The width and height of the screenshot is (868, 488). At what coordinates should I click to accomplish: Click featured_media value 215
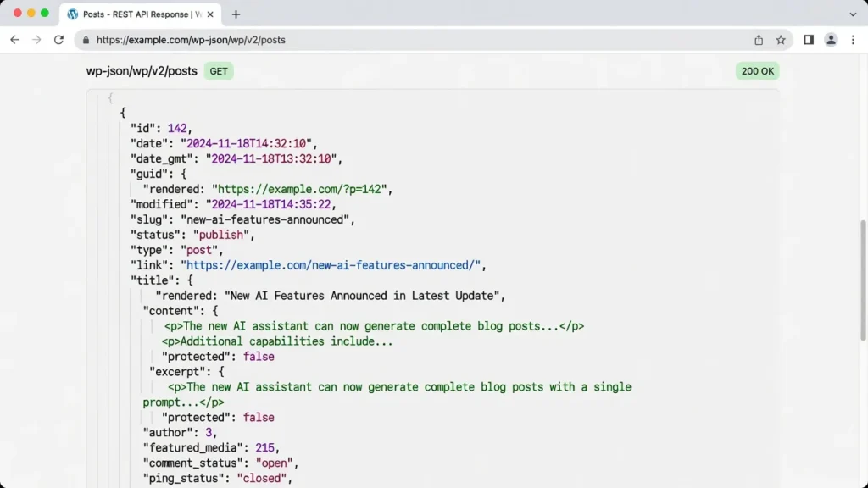click(264, 448)
